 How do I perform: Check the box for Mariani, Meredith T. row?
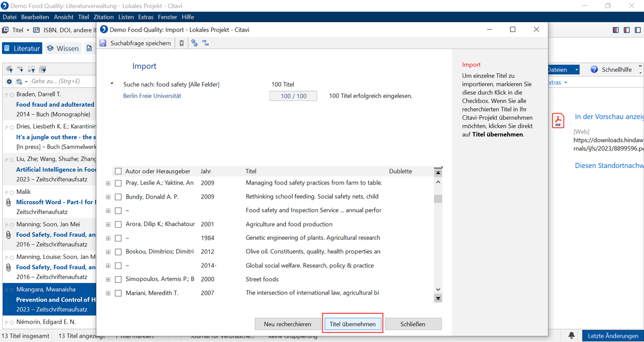coord(118,293)
